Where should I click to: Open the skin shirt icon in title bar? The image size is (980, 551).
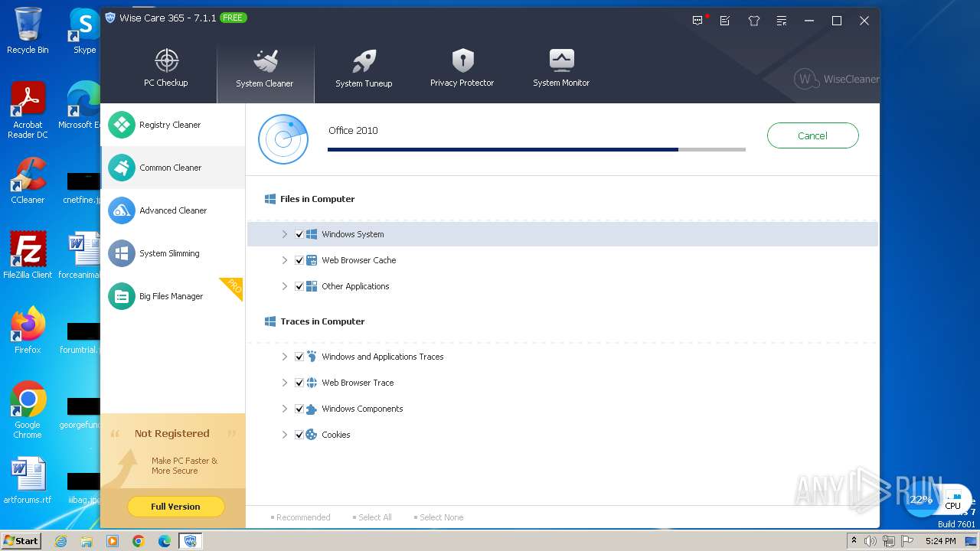click(753, 21)
